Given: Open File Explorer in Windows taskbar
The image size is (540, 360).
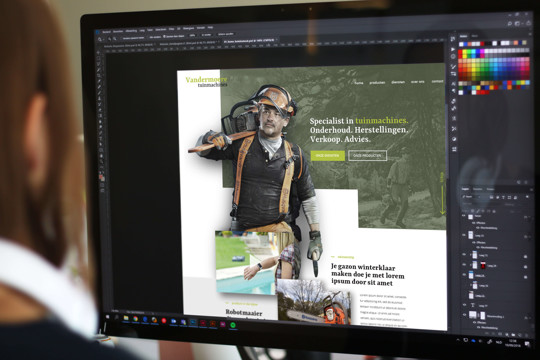Looking at the screenshot, I should [126, 318].
